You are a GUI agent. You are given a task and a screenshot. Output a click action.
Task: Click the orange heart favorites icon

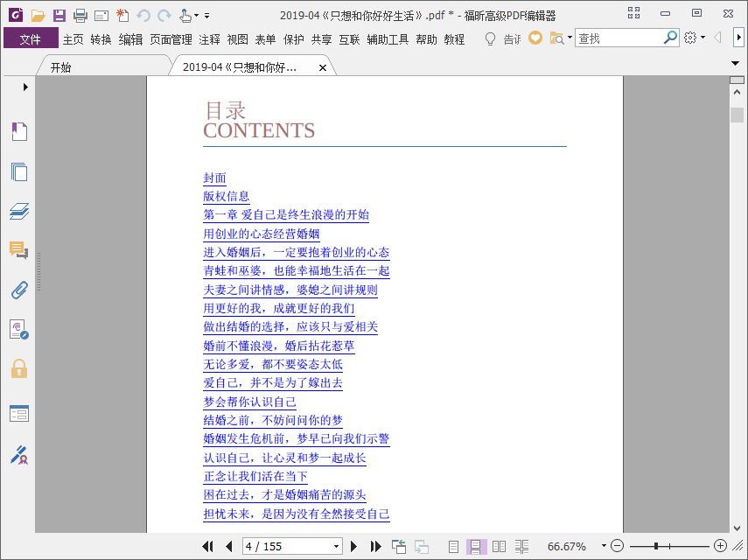pos(535,38)
